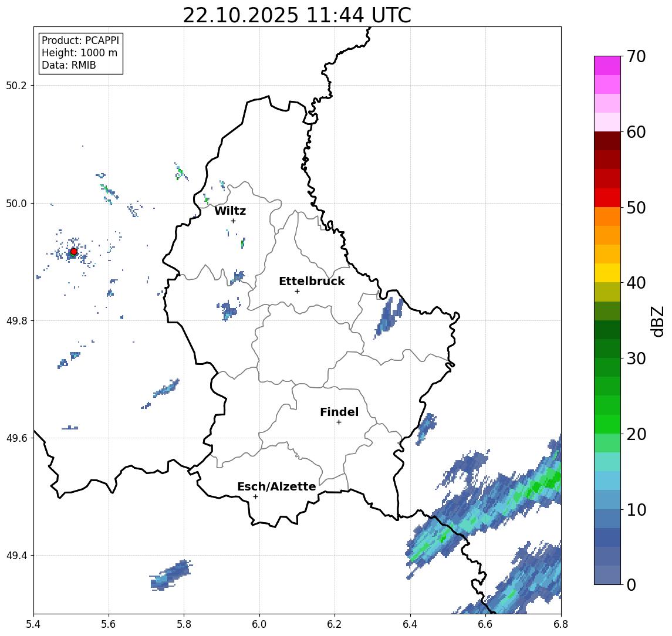
Task: Click the colorbar tick label 20
Action: 636,434
